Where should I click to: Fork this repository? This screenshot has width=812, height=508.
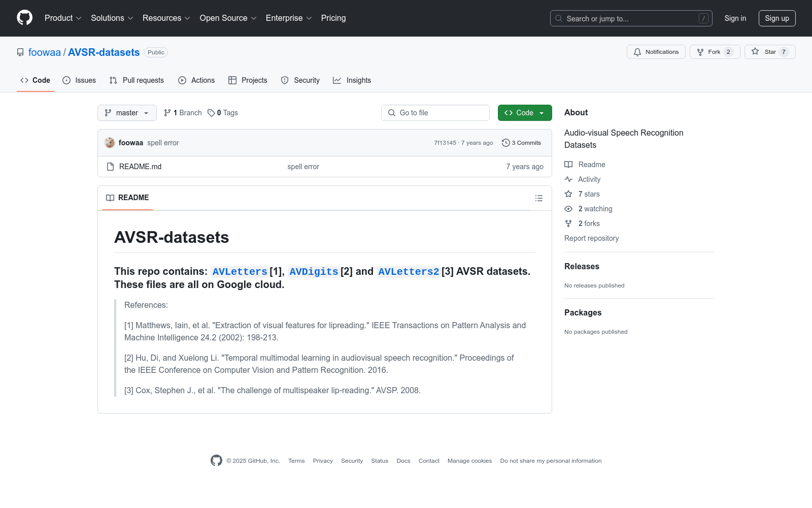[715, 52]
